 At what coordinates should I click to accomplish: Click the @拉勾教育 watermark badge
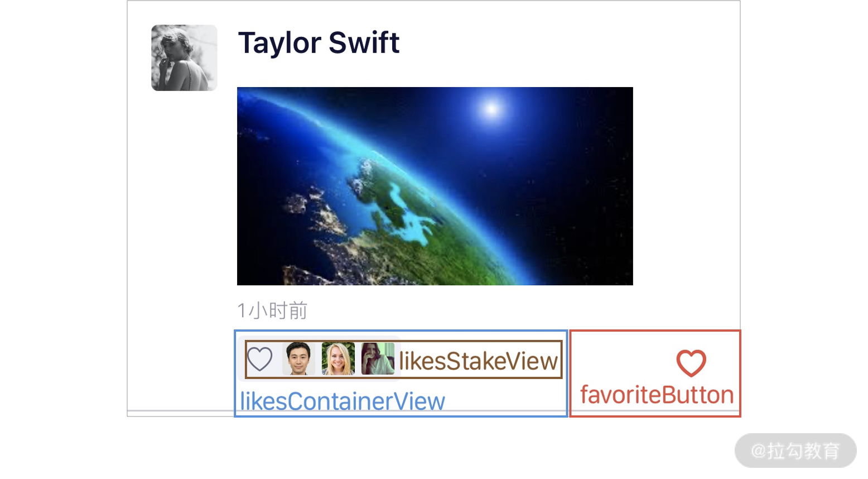(795, 451)
